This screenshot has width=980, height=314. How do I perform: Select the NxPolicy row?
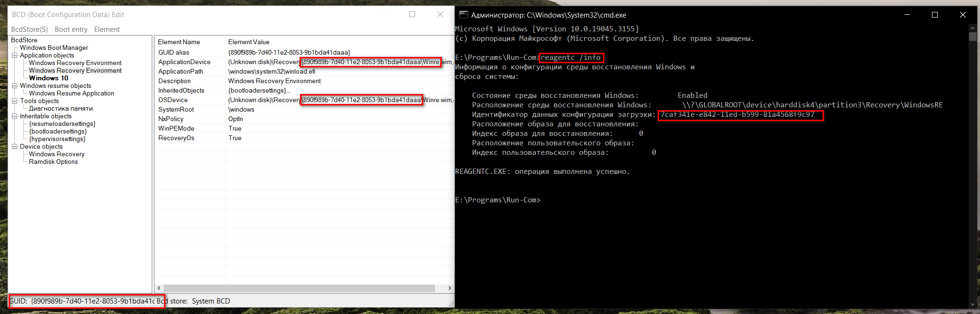click(304, 119)
